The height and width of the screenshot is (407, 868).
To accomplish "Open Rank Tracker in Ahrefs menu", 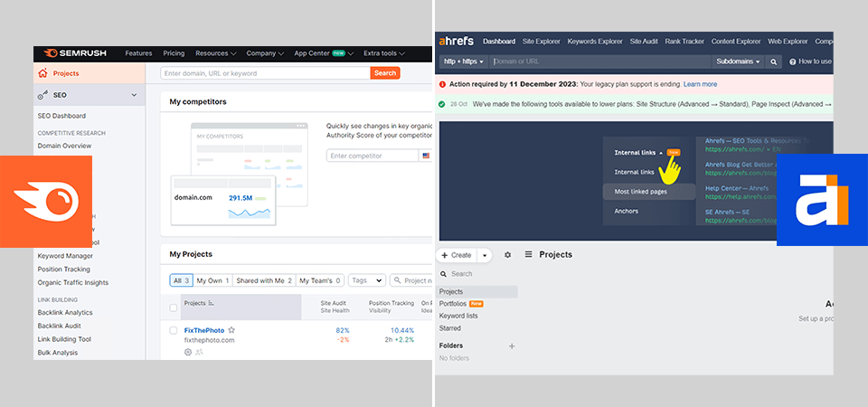I will coord(684,42).
